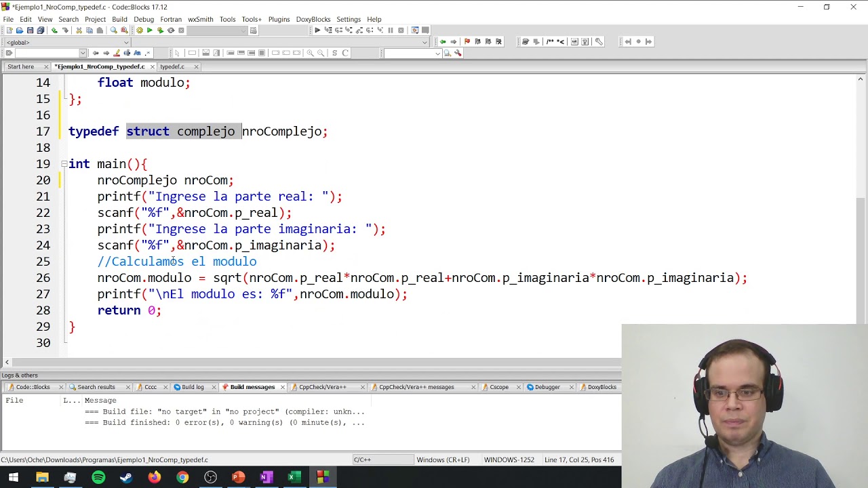Open the jump search combo box

point(413,53)
